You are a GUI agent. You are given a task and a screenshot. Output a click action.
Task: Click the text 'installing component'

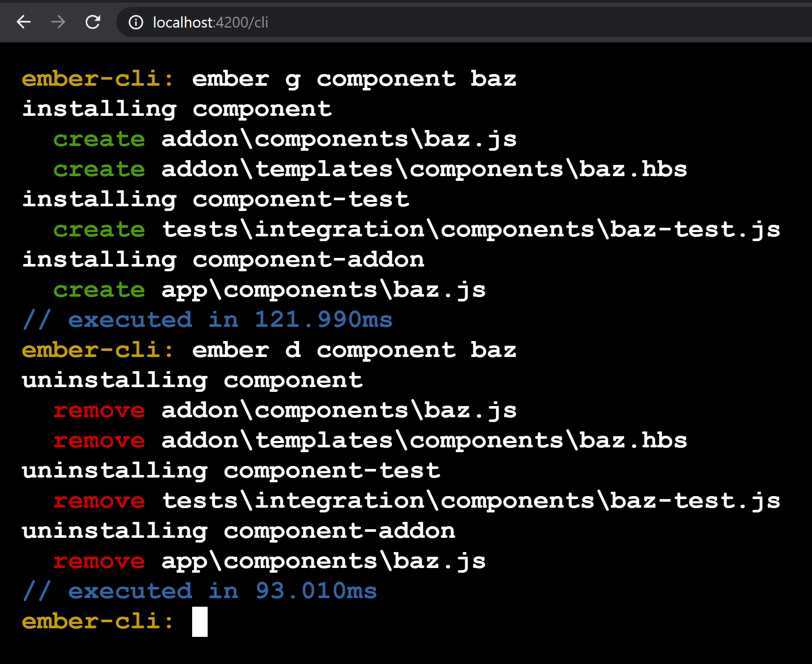pyautogui.click(x=177, y=109)
